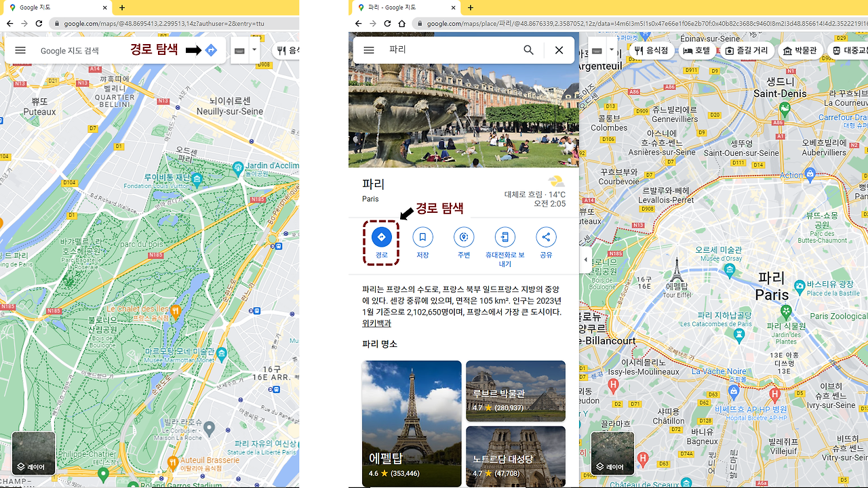Open the 노트르담 대성당 attraction card
Image resolution: width=868 pixels, height=488 pixels.
point(515,456)
